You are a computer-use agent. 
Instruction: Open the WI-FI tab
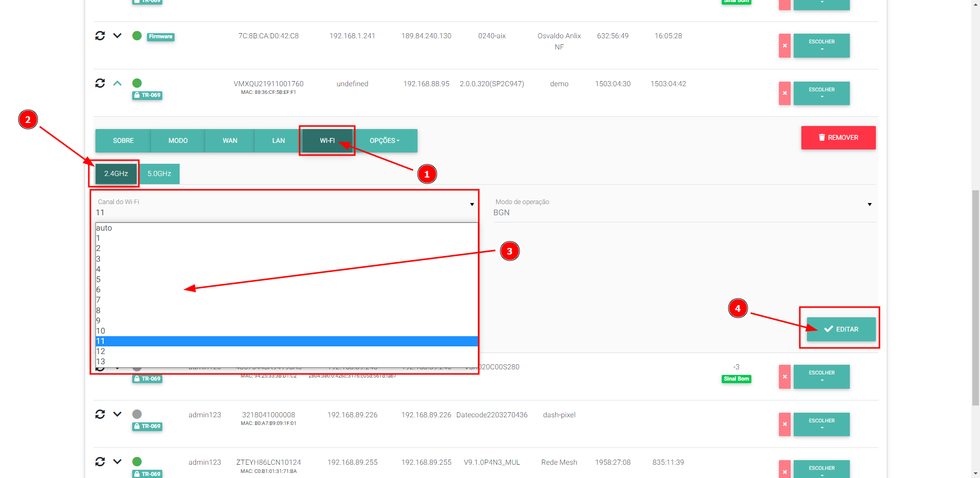tap(327, 141)
